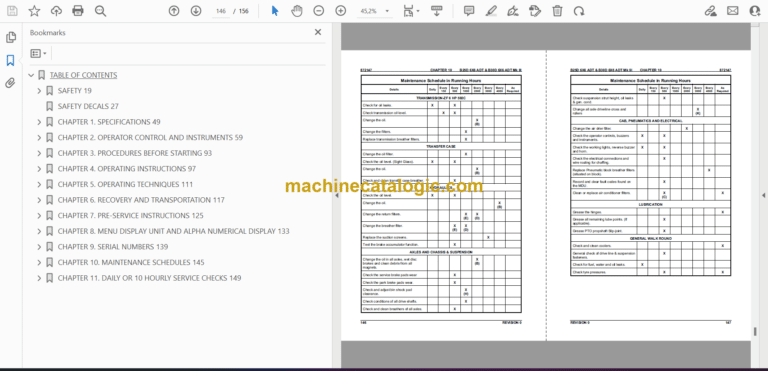768x371 pixels.
Task: Expand CHAPTER 9 bookmark arrow
Action: [x=39, y=247]
